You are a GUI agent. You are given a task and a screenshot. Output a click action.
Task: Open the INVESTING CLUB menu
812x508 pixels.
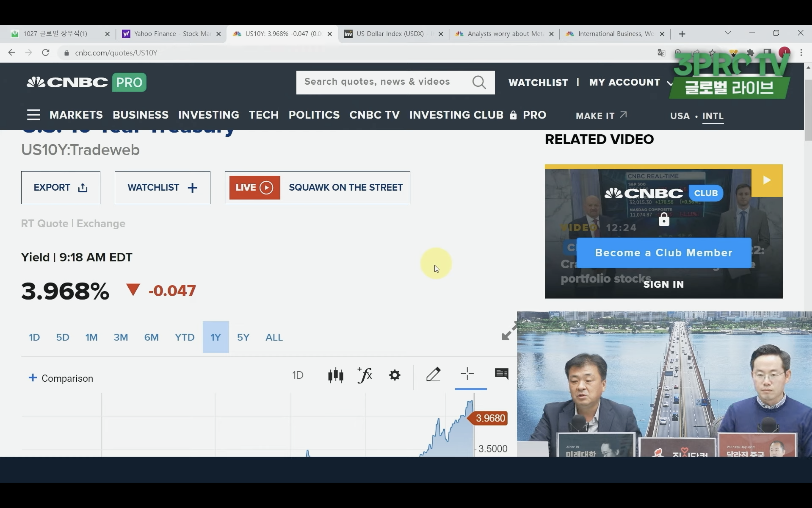(x=456, y=115)
